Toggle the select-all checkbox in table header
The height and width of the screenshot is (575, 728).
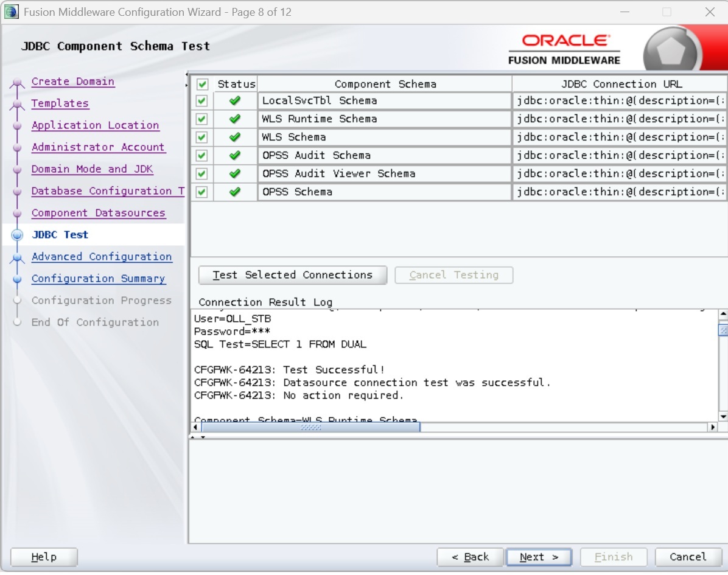coord(202,84)
